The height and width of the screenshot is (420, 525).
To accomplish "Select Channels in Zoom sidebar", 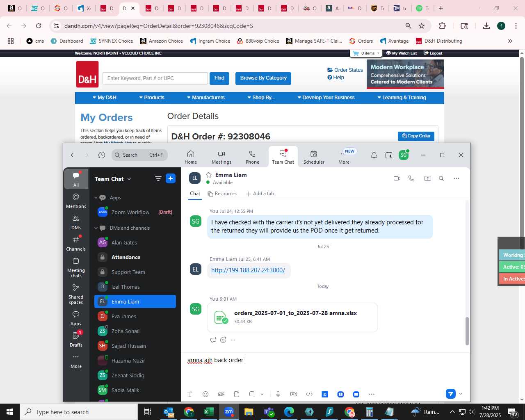I will pyautogui.click(x=76, y=244).
